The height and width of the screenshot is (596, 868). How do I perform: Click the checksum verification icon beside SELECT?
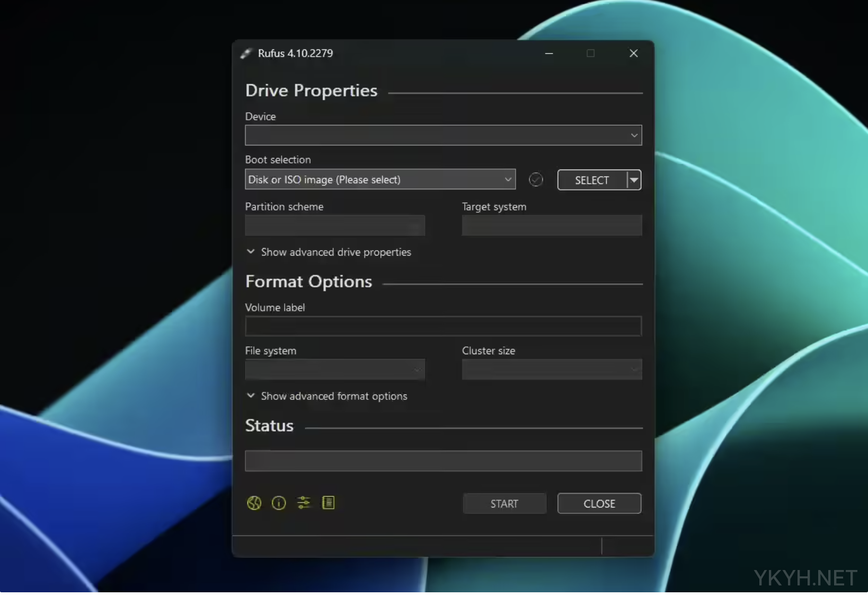(x=536, y=180)
